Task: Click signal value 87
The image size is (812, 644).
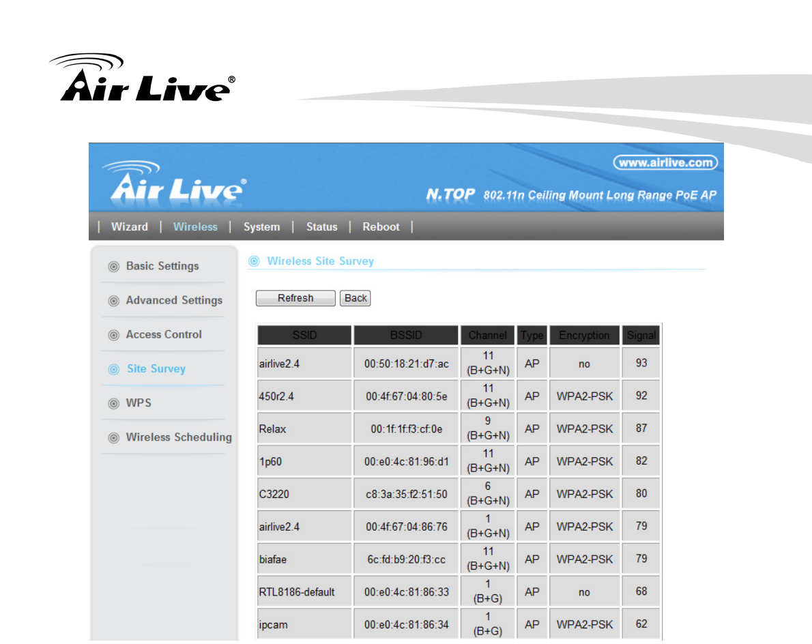Action: point(641,428)
